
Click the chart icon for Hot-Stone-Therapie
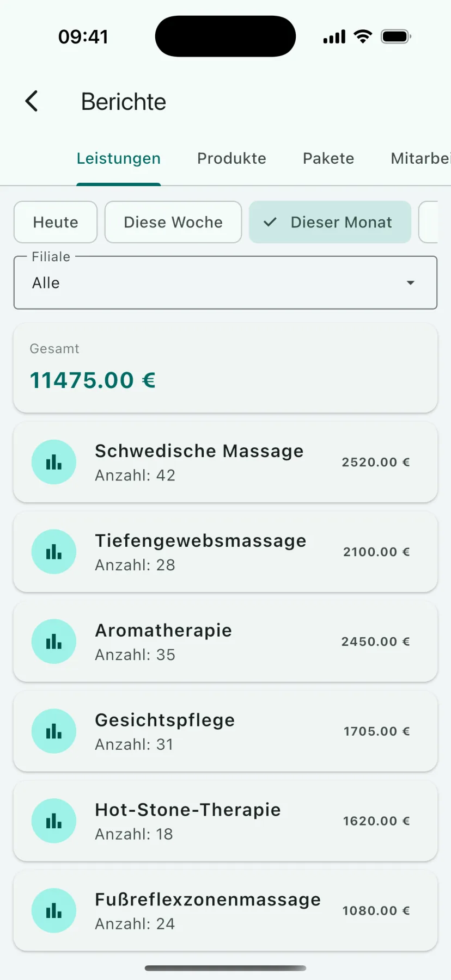click(x=54, y=821)
